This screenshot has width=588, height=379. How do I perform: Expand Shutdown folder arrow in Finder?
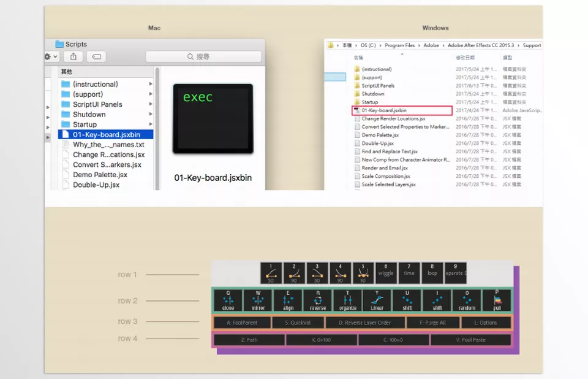(151, 114)
